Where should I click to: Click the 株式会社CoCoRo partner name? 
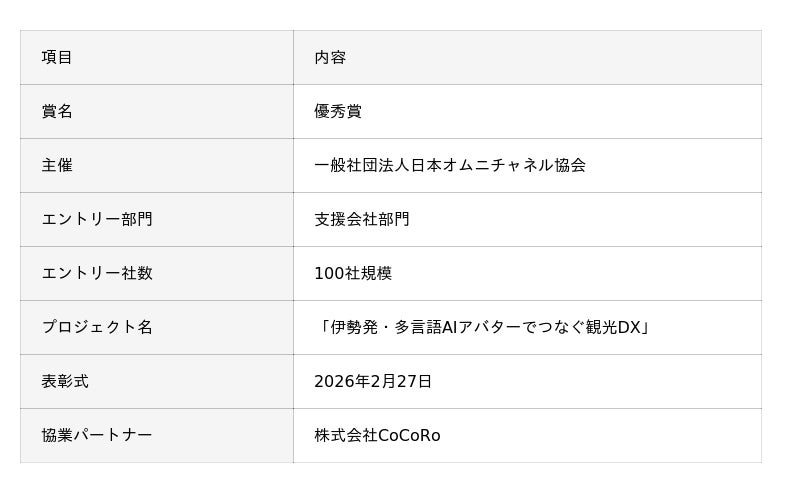tap(377, 436)
